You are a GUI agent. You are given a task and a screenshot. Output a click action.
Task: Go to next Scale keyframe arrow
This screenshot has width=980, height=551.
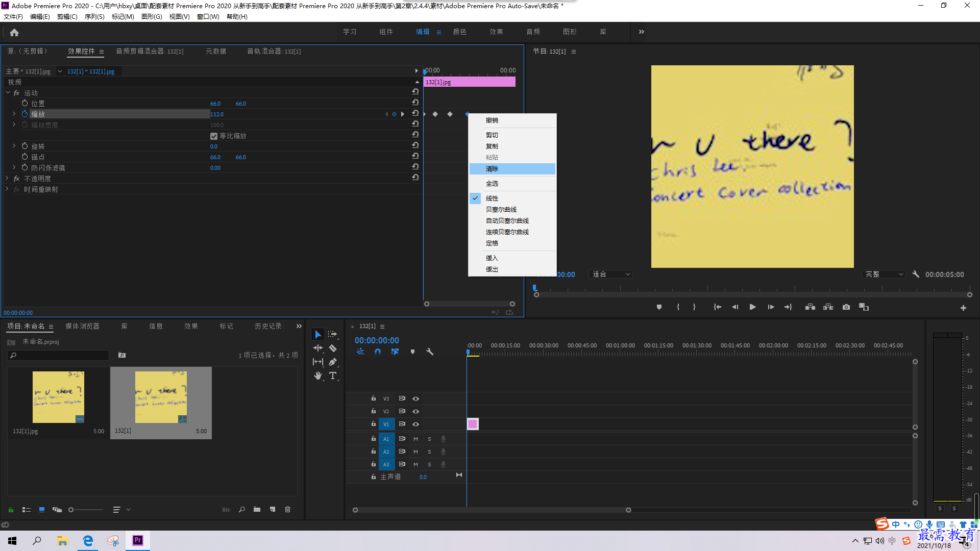tap(403, 114)
